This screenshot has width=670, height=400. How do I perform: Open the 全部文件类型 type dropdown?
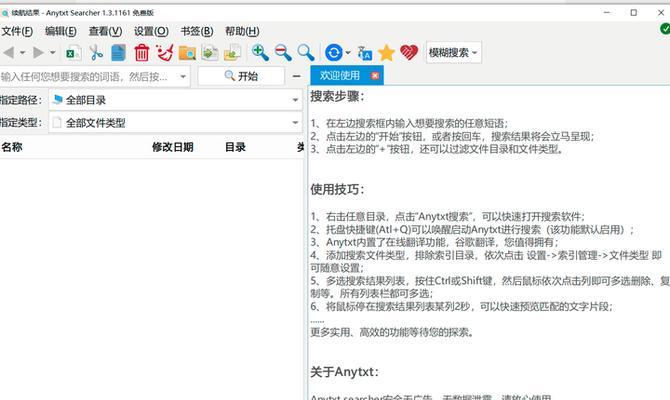coord(176,123)
